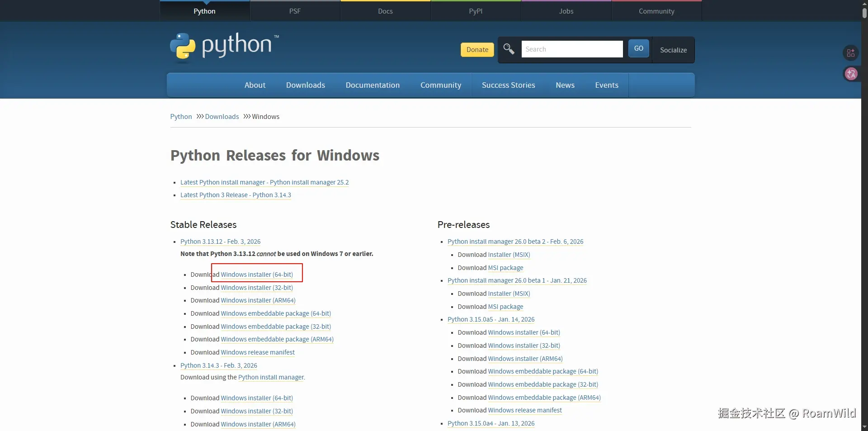Image resolution: width=868 pixels, height=431 pixels.
Task: Open the Socialize menu
Action: coord(674,50)
